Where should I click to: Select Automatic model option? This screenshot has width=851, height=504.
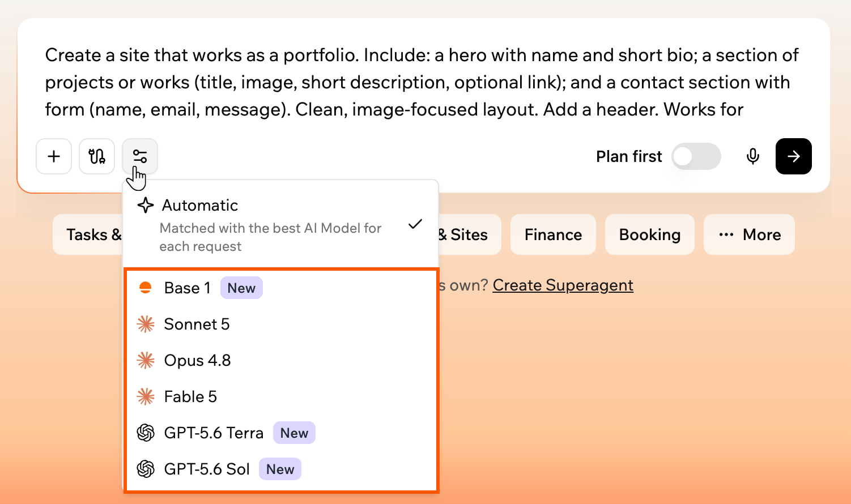click(x=280, y=224)
